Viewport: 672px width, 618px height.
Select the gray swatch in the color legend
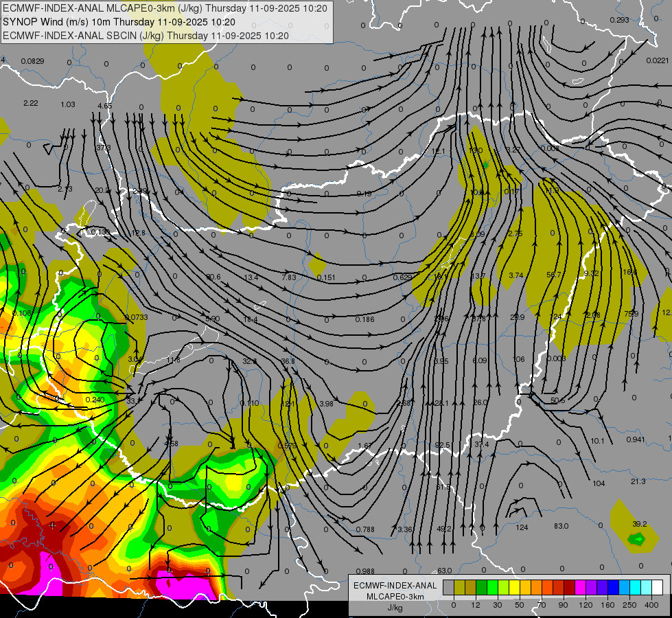pos(449,587)
